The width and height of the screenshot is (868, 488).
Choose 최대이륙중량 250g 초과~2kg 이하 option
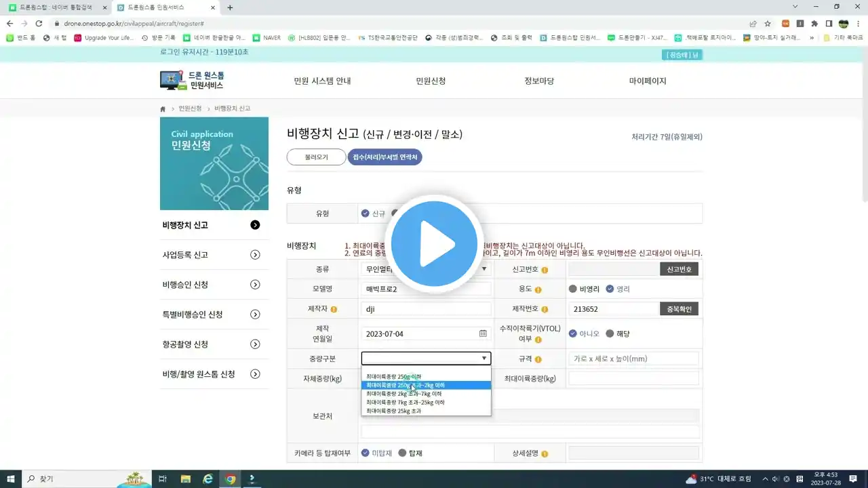tap(426, 385)
